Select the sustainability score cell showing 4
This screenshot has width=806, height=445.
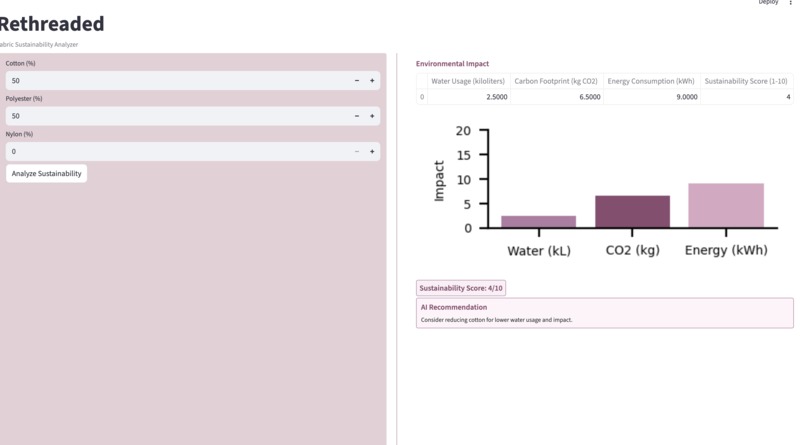[x=746, y=97]
